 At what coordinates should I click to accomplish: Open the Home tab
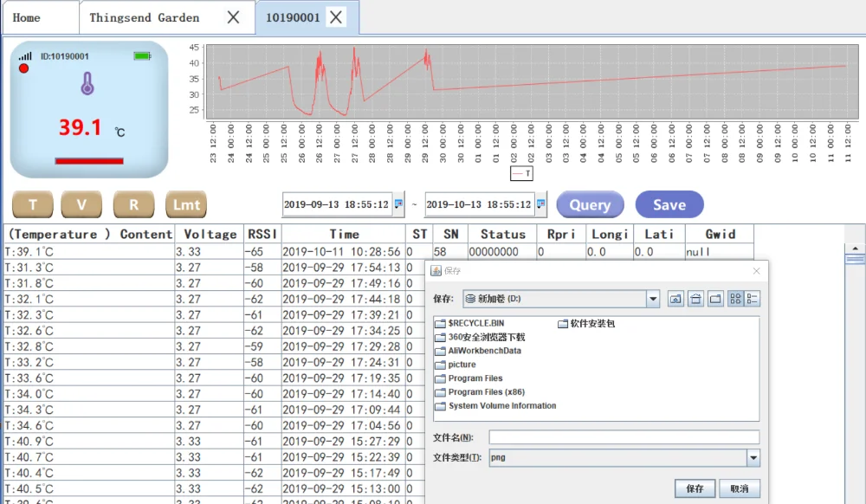(x=26, y=17)
